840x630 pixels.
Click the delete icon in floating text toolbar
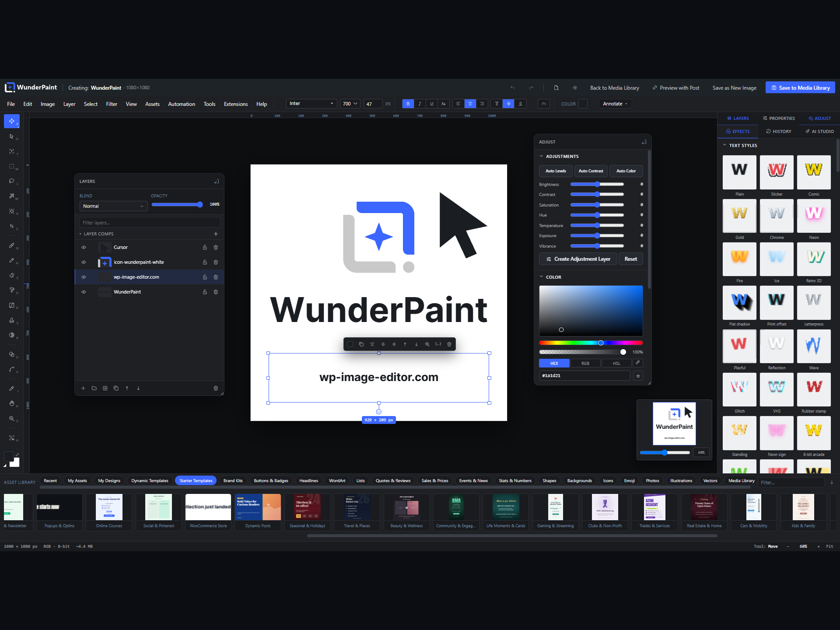pyautogui.click(x=449, y=344)
